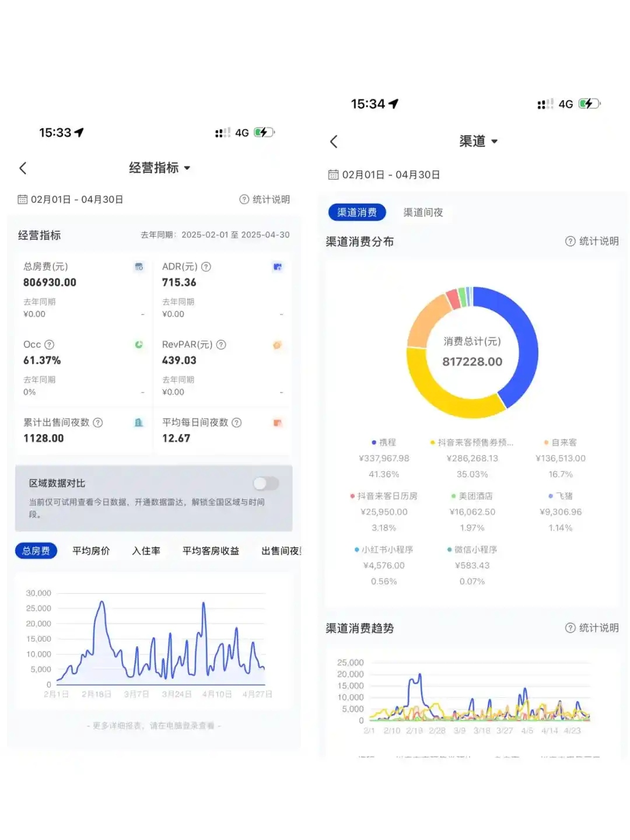This screenshot has height=840, width=630.
Task: Click 统计说明 next to 渠道消费趋势
Action: click(x=592, y=628)
